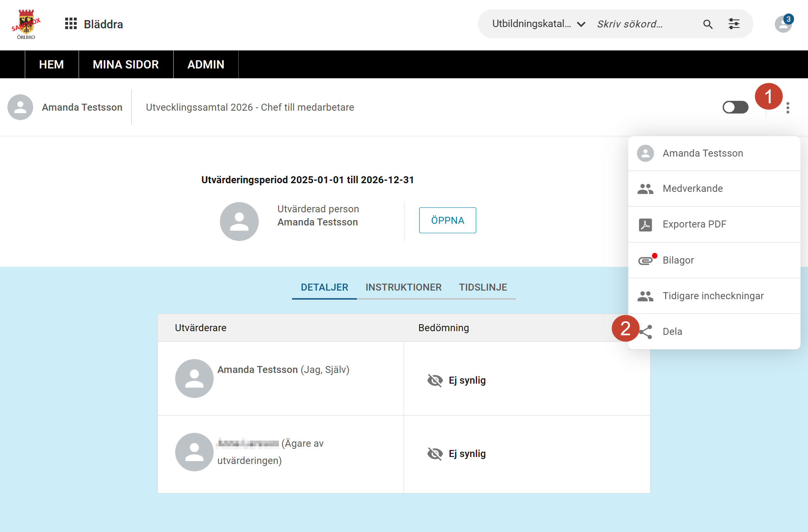Click the Exportera PDF icon
Screen dimensions: 808x532
point(645,225)
